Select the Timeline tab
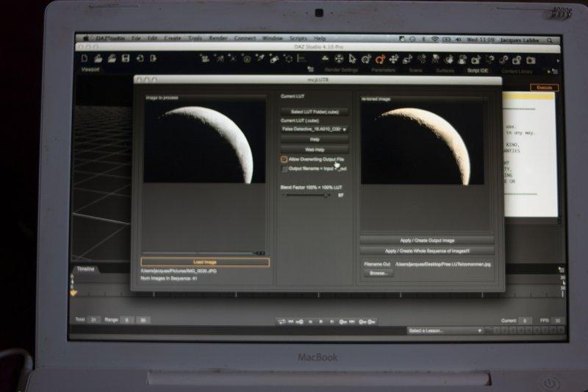Screen dimensions: 588x392 point(85,269)
